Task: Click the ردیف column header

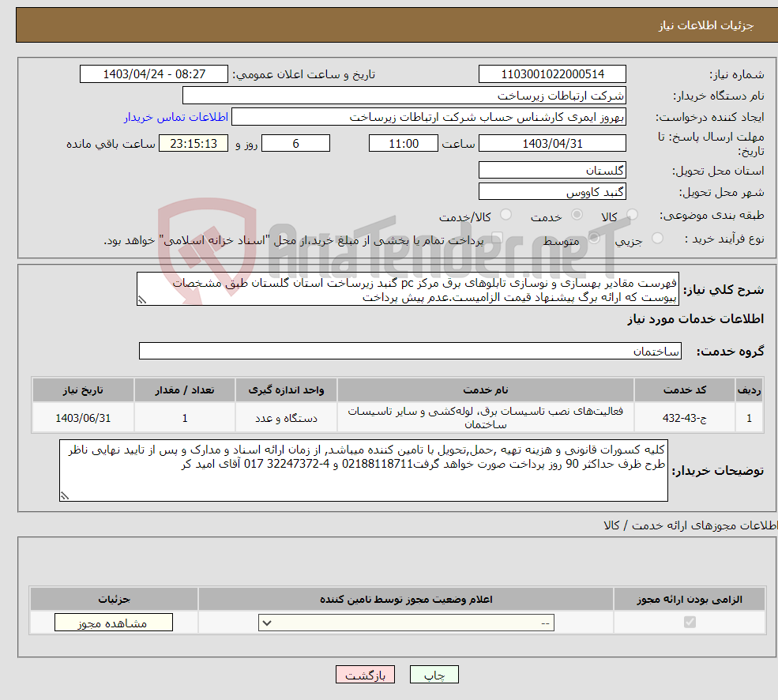Action: coord(750,390)
